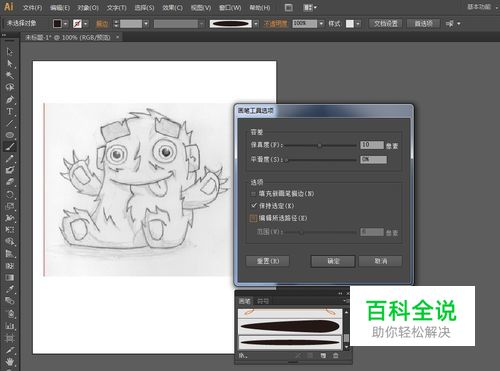
Task: Select the Direct Selection tool
Action: pos(10,64)
